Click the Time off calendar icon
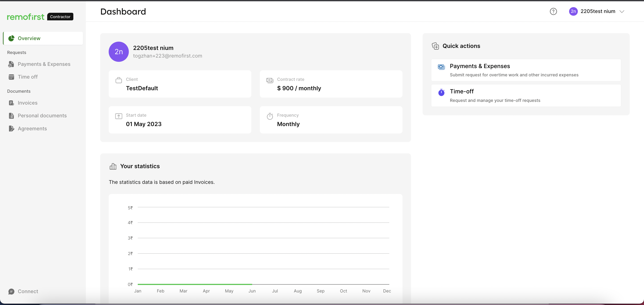This screenshot has width=644, height=305. pos(11,77)
